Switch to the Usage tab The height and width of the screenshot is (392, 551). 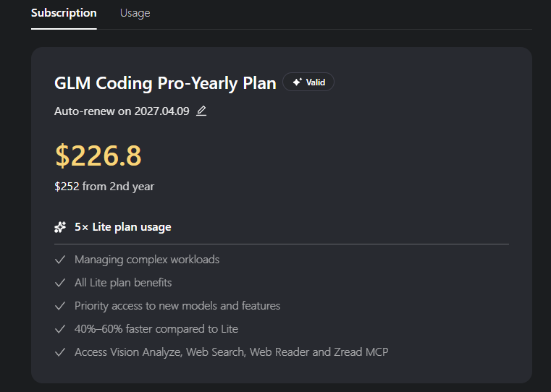click(x=135, y=13)
